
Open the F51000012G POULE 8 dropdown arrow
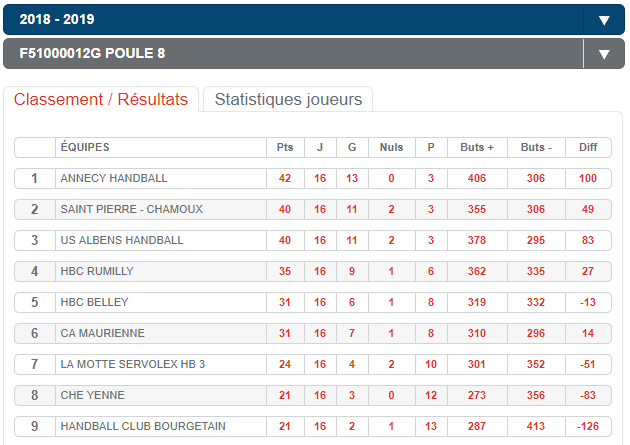point(603,54)
